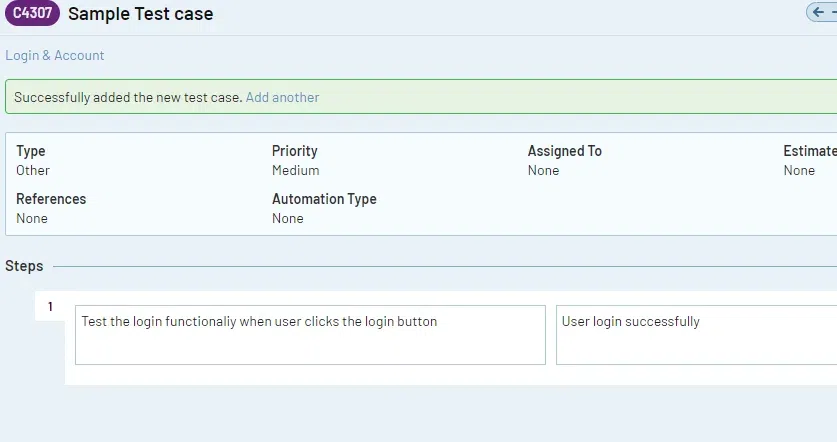The height and width of the screenshot is (442, 837).
Task: Click the Steps section heading
Action: coord(24,266)
